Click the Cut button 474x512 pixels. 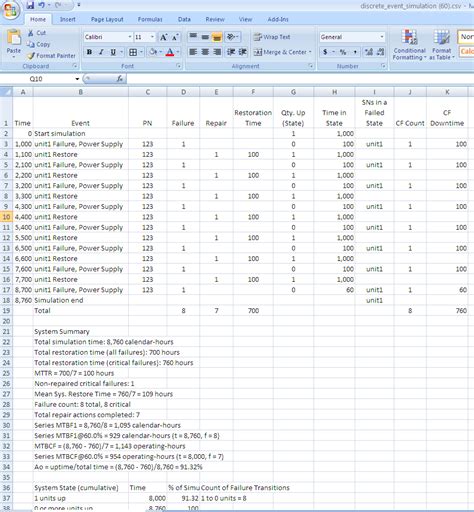point(37,33)
